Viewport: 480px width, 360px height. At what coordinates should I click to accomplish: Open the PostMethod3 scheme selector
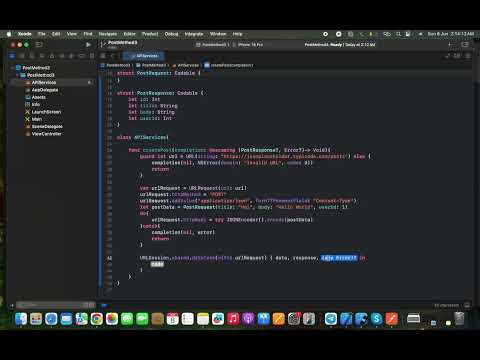pyautogui.click(x=212, y=45)
